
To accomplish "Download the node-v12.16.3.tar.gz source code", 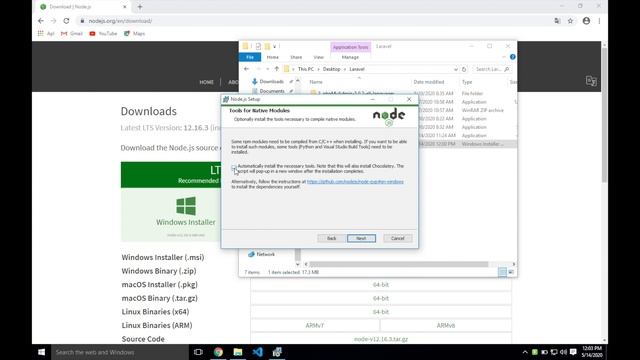I will tap(381, 339).
